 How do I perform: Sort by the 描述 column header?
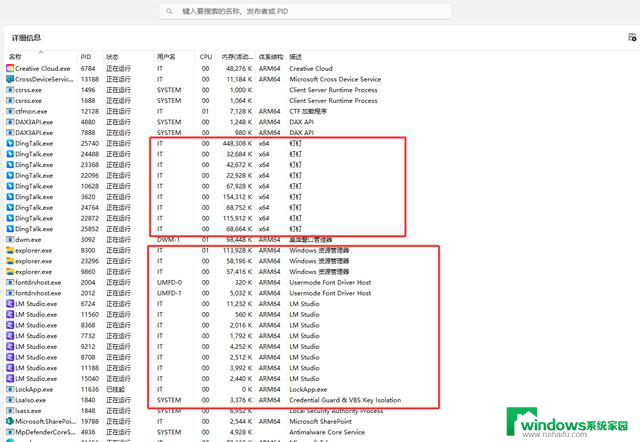point(296,57)
